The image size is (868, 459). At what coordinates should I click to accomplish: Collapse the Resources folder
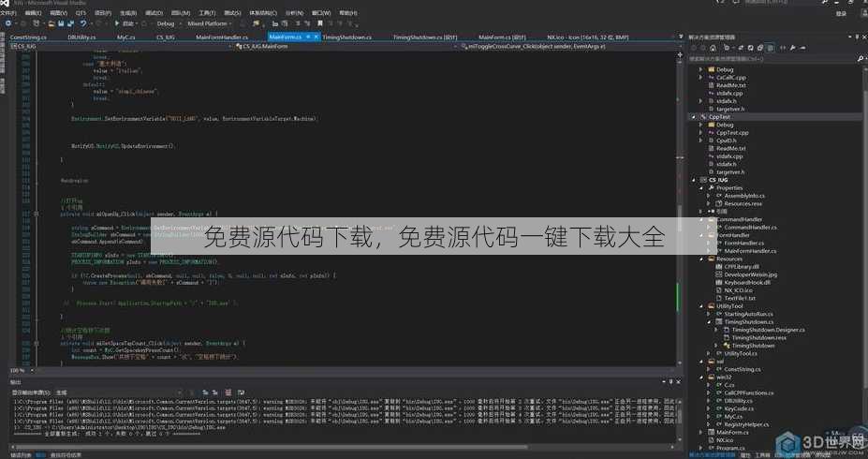[700, 259]
